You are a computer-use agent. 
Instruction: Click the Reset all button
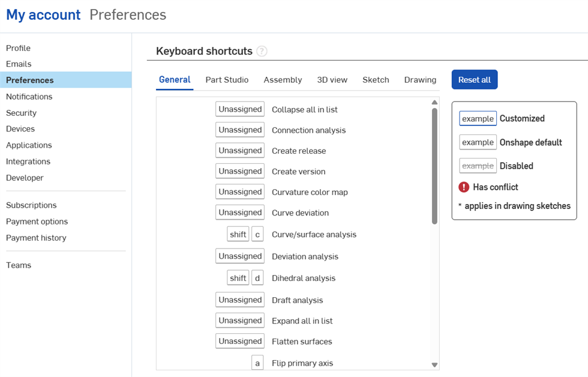[474, 79]
